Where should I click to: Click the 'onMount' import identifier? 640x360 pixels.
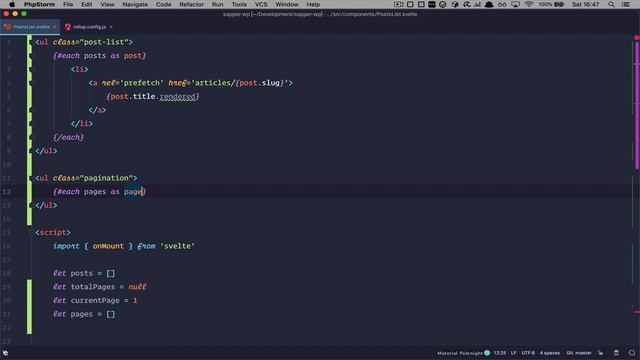point(108,246)
